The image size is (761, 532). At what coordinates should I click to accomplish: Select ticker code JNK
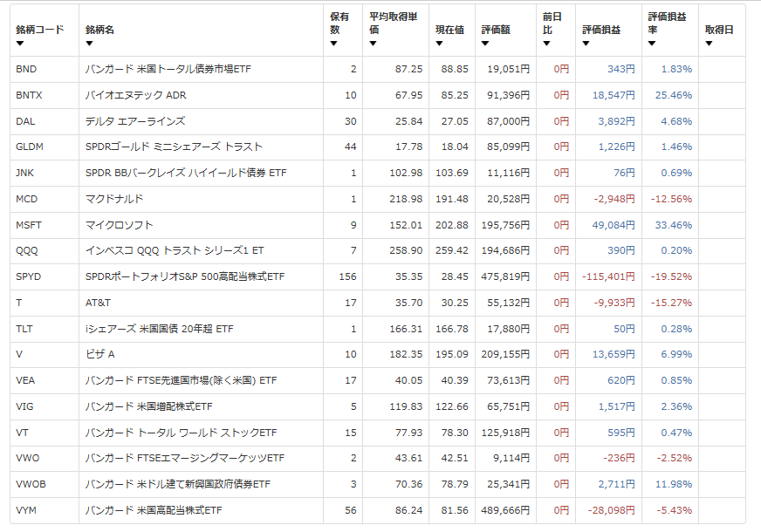24,174
